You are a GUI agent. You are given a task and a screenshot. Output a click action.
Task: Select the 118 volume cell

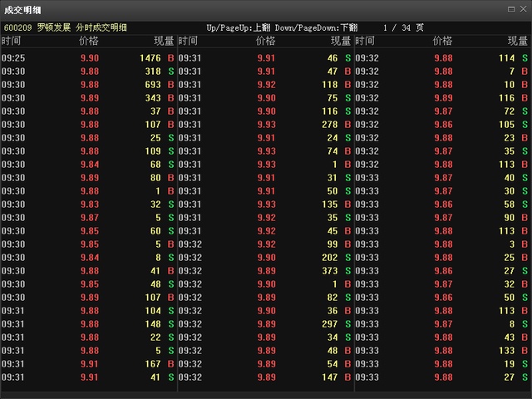tap(330, 85)
